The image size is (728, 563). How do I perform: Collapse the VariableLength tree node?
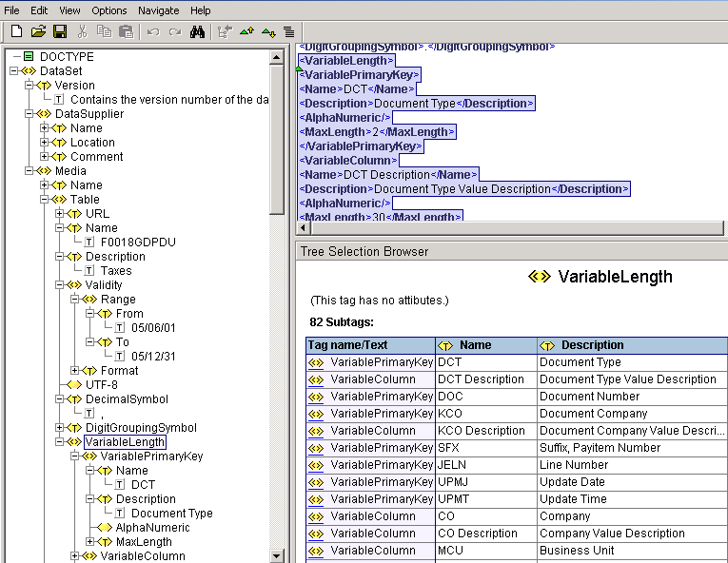(59, 442)
